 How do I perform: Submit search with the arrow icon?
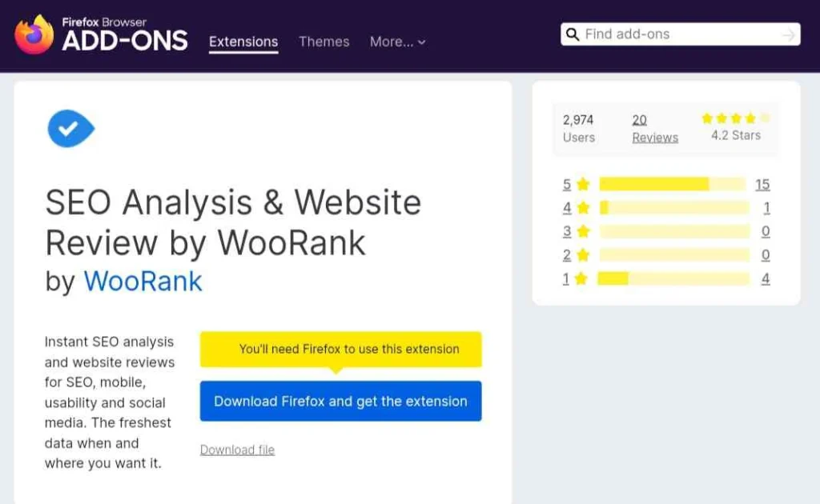788,35
